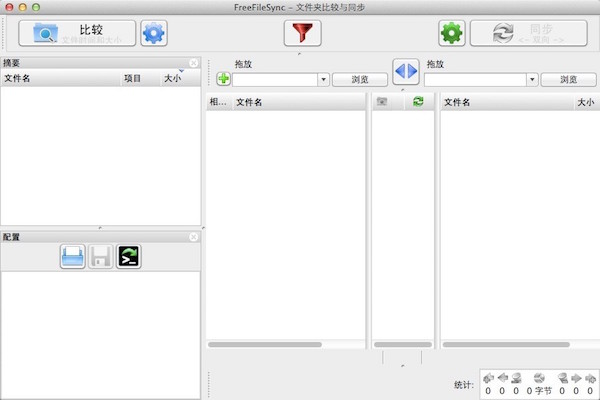Image resolution: width=600 pixels, height=400 pixels.
Task: Click right 拖放 drag-and-drop label
Action: 435,64
